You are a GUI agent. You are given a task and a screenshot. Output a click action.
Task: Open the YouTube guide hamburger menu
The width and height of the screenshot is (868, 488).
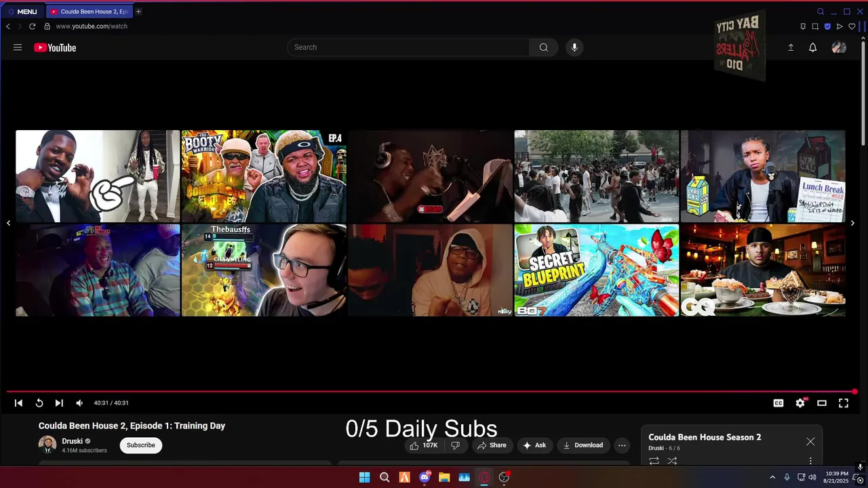click(18, 47)
